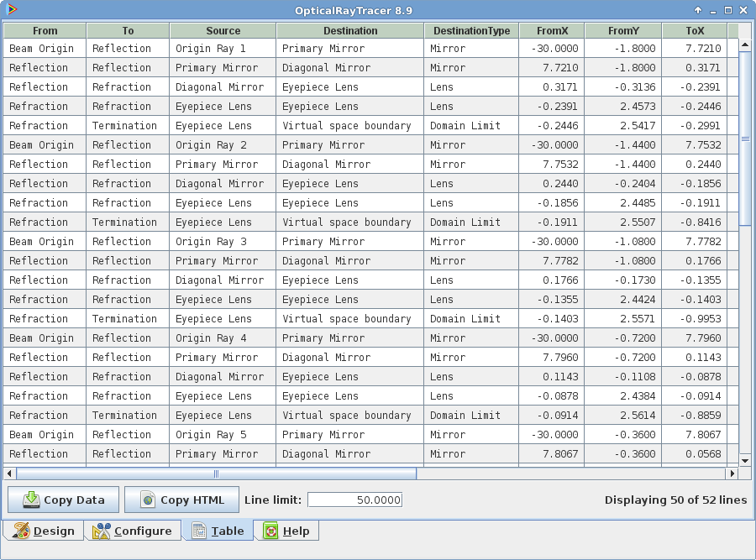Click the Configure tab icon

(x=102, y=531)
